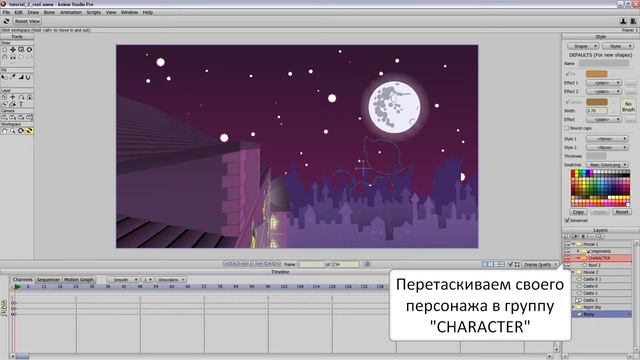Pick a color from the swatches palette
Screen dimensions: 640x360
(x=600, y=188)
